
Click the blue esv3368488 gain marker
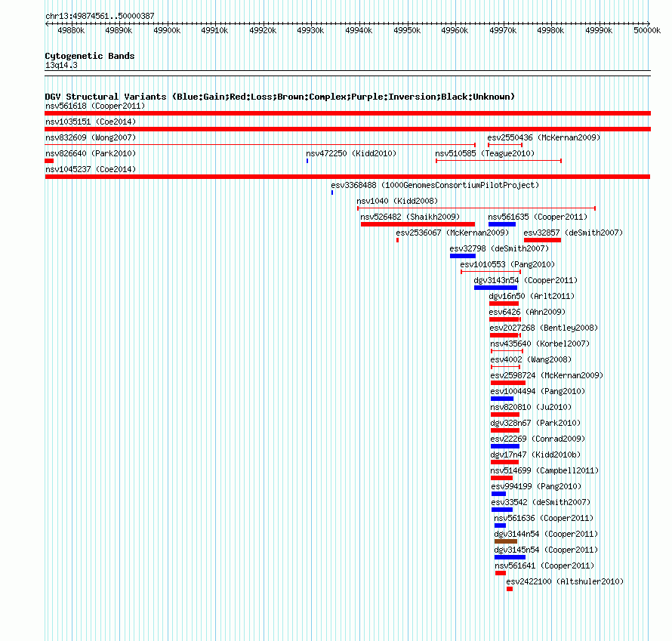coord(332,193)
